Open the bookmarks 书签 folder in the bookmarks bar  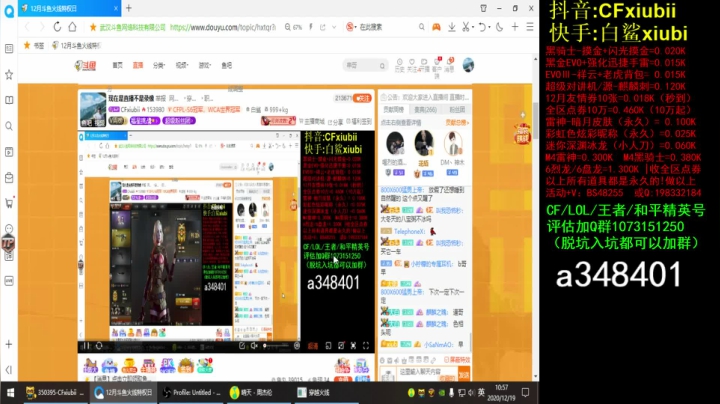click(34, 45)
